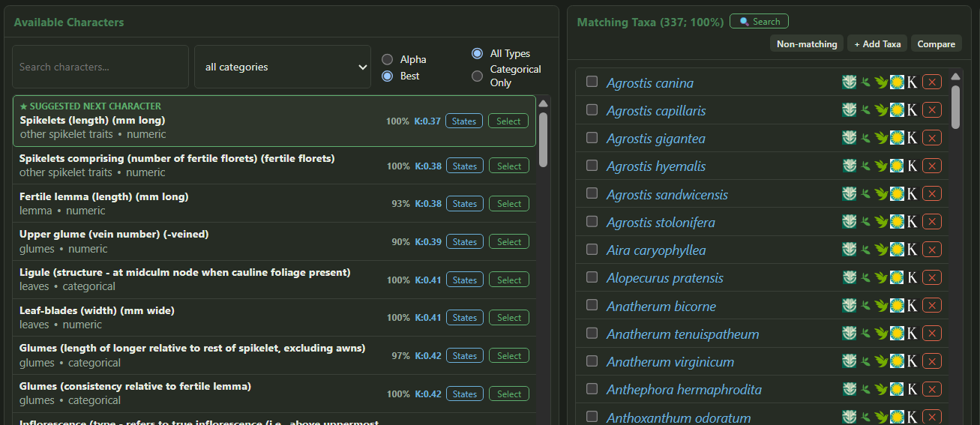
Task: Click the Matching Taxa list scrollbar thumb
Action: tap(955, 106)
